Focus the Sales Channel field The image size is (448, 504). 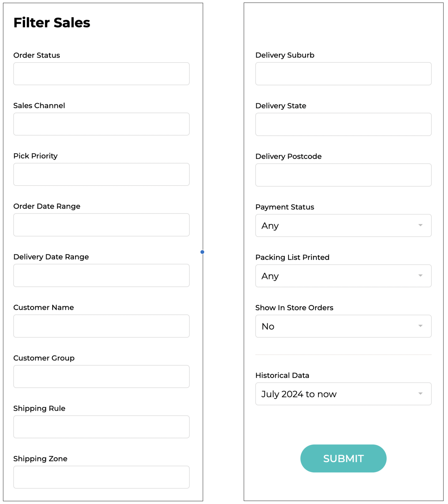pos(101,124)
